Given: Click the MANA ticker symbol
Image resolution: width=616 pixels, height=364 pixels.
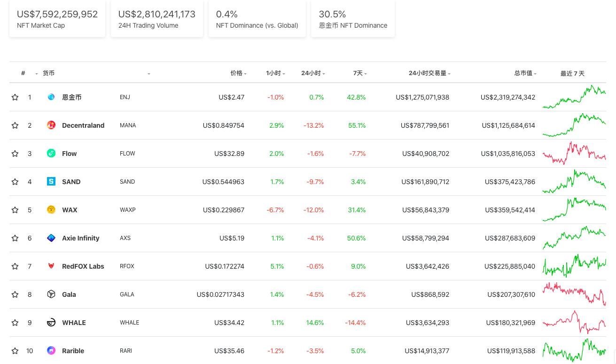Looking at the screenshot, I should [x=128, y=125].
